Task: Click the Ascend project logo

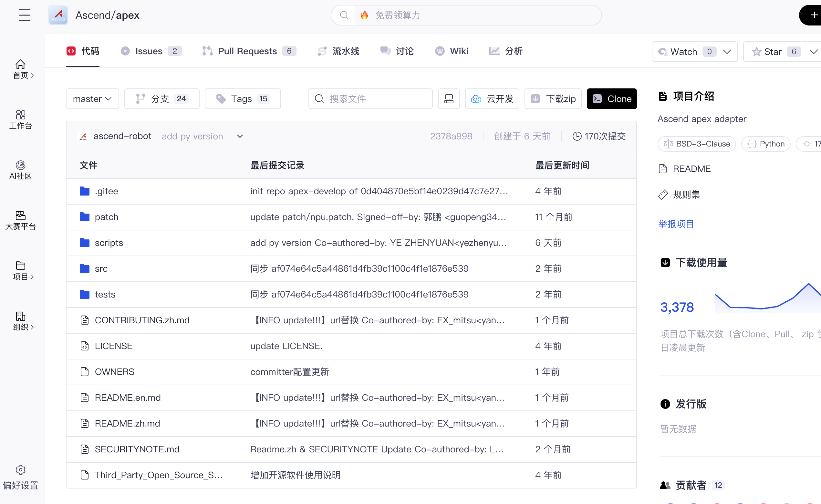Action: [x=58, y=15]
